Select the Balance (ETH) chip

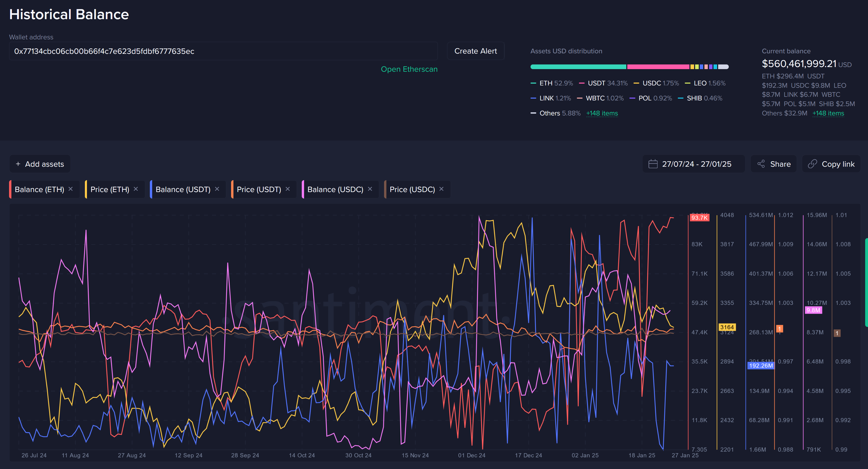[x=40, y=189]
